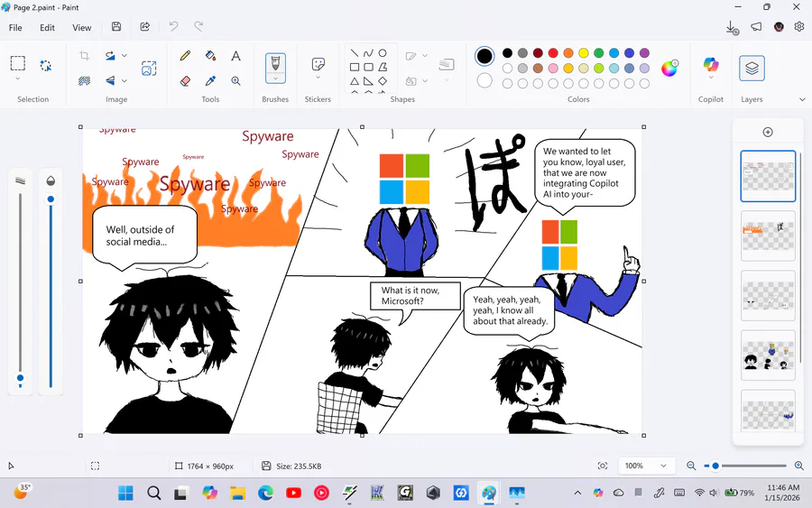Select the diamond shape
The width and height of the screenshot is (812, 508).
pos(383,81)
